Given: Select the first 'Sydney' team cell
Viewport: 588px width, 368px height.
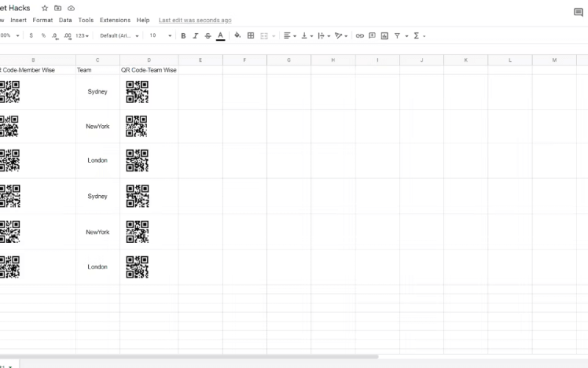Looking at the screenshot, I should click(x=98, y=92).
